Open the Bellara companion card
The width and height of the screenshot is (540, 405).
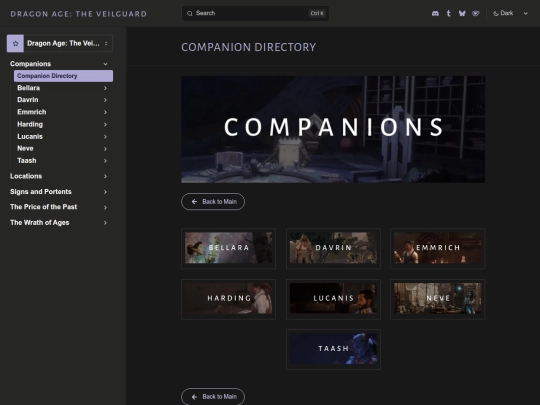(x=228, y=248)
